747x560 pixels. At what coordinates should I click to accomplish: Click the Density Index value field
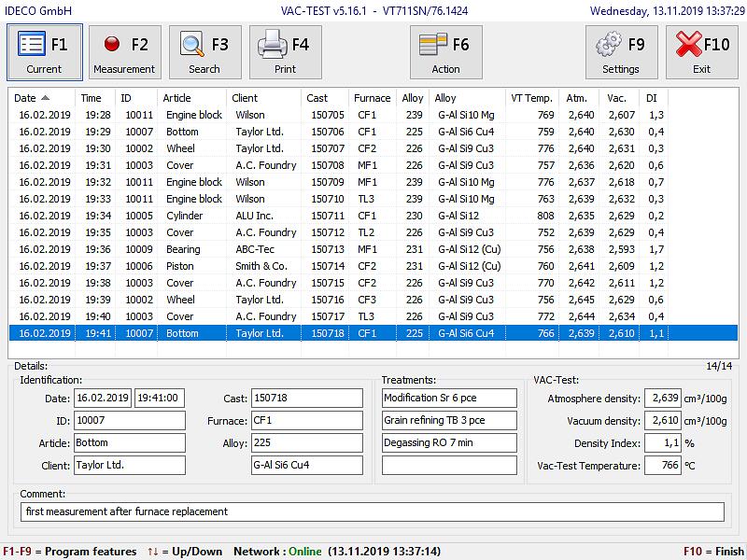(663, 442)
